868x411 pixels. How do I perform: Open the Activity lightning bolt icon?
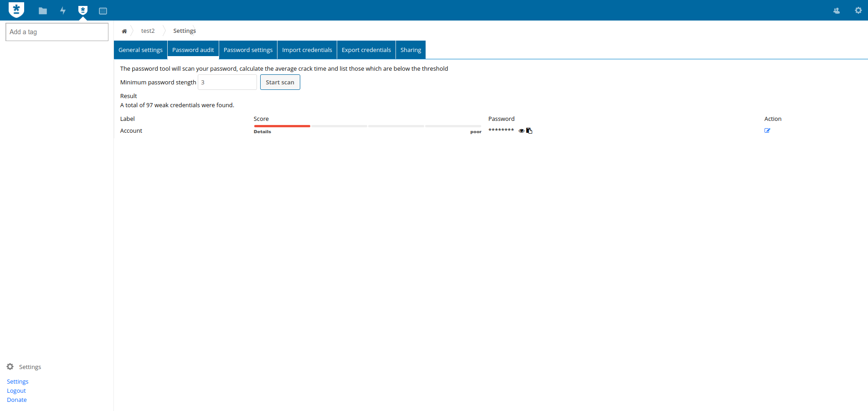tap(63, 10)
